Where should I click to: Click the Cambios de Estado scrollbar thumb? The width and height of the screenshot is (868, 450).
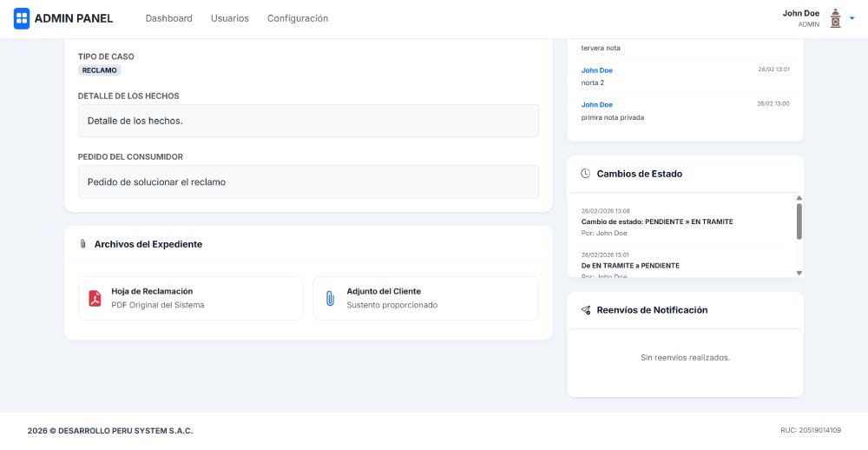tap(799, 222)
